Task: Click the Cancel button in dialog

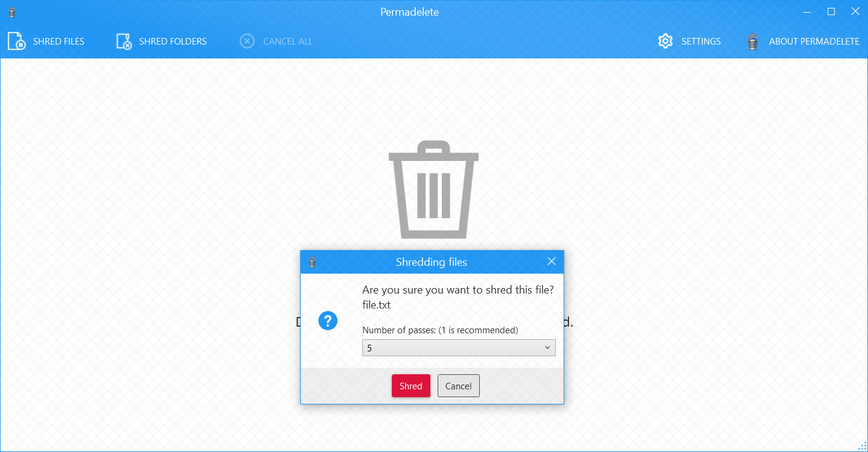Action: [x=459, y=386]
